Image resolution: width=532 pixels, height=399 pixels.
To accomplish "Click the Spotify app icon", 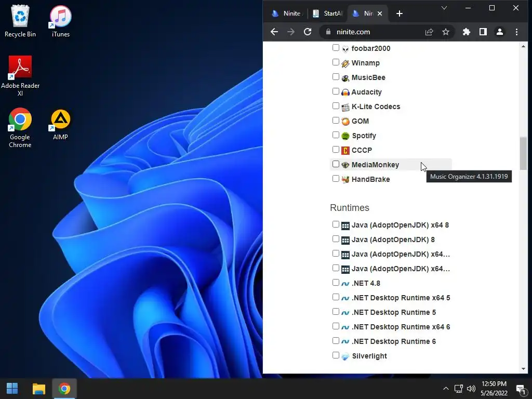I will (x=345, y=136).
